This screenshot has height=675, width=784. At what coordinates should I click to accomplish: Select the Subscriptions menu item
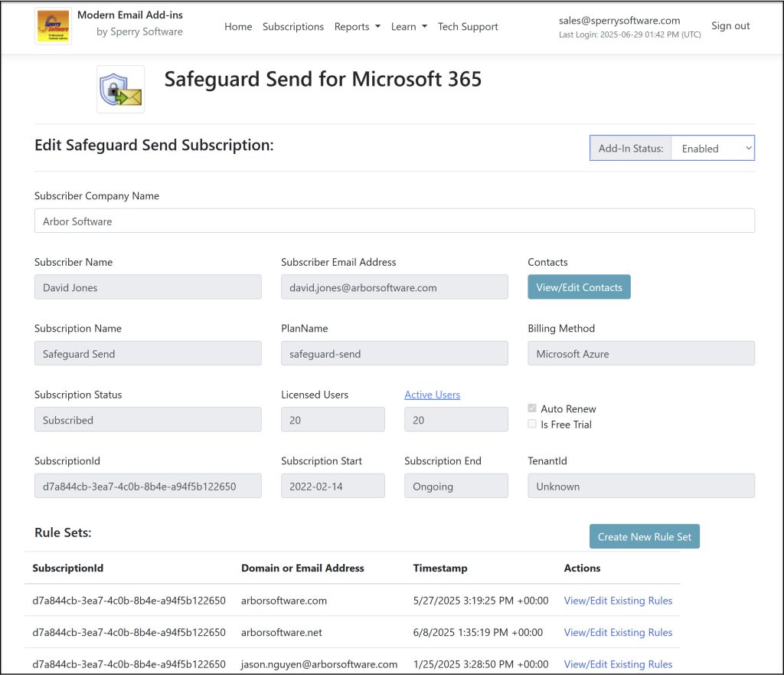tap(293, 26)
